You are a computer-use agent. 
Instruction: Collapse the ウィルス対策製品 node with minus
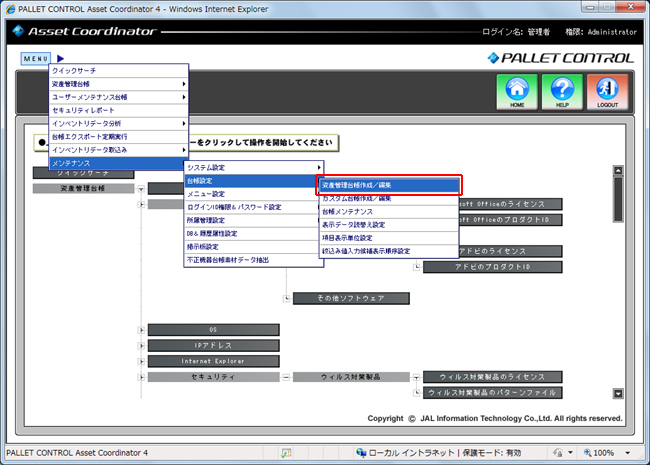[x=286, y=377]
